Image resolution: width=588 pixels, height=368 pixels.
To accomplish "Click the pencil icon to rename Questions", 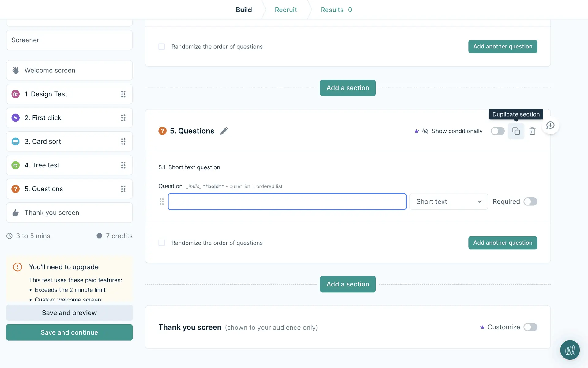I will [x=224, y=131].
